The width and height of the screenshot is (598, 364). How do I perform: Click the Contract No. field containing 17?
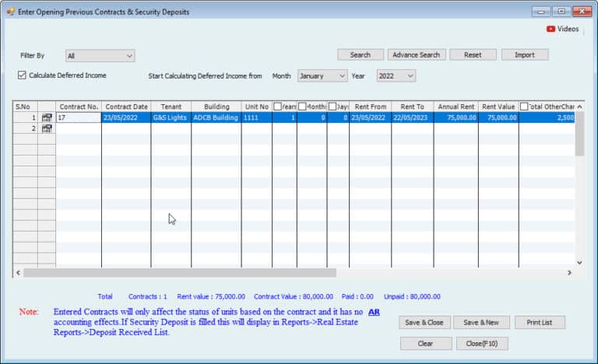point(78,117)
